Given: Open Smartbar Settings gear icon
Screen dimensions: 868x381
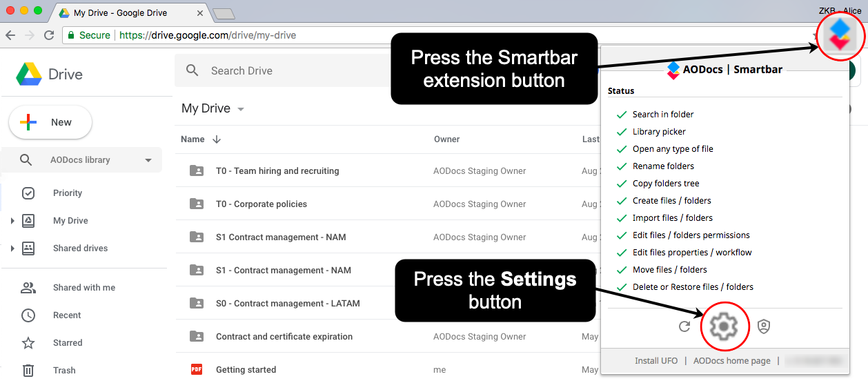Looking at the screenshot, I should click(724, 326).
